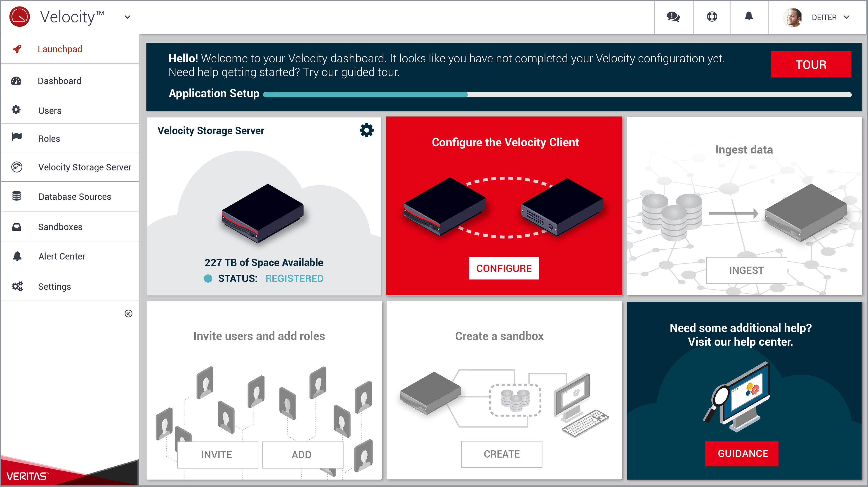The image size is (868, 487).
Task: Collapse the sidebar with double-chevron button
Action: coord(128,314)
